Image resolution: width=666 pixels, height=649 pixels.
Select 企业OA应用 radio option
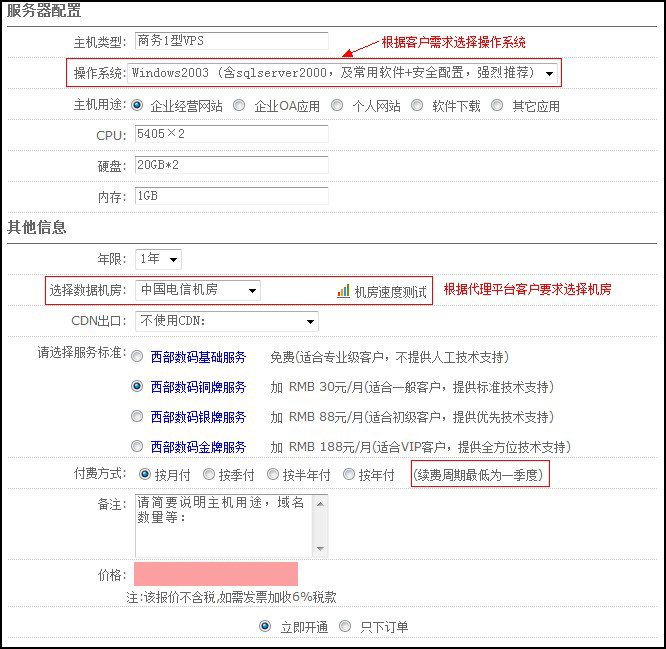click(239, 105)
